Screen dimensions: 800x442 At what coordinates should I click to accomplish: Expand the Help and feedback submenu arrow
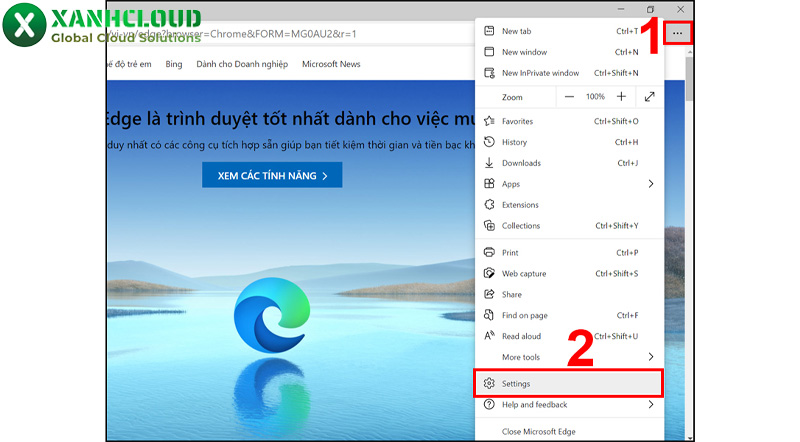click(651, 404)
